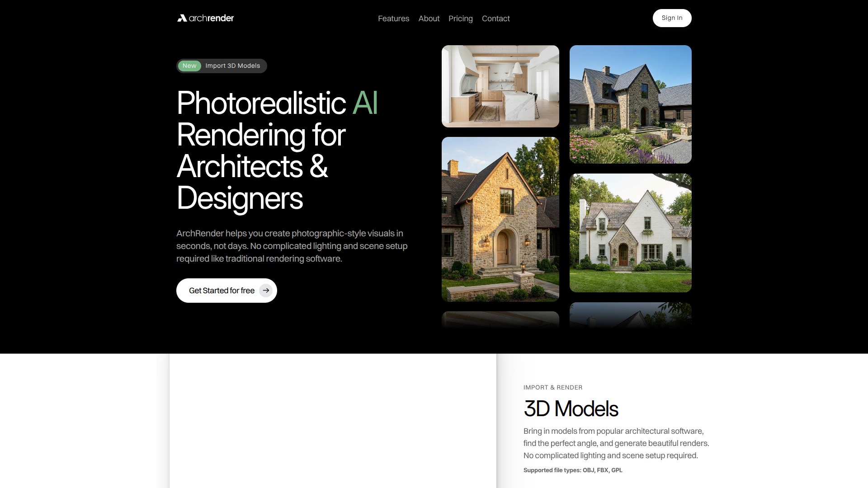The width and height of the screenshot is (868, 488).
Task: Open the white cottage render image
Action: 630,233
